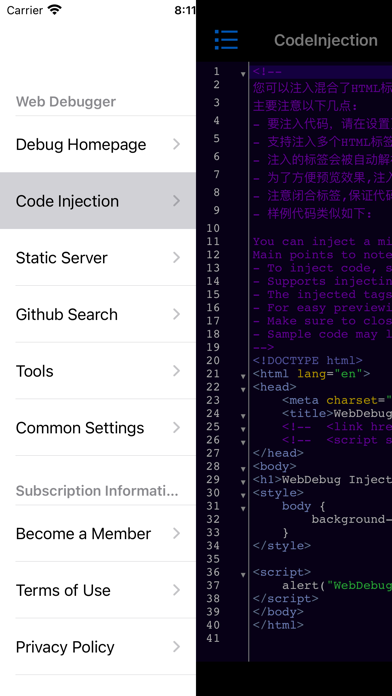Image resolution: width=392 pixels, height=696 pixels.
Task: Open Common Settings
Action: [98, 428]
